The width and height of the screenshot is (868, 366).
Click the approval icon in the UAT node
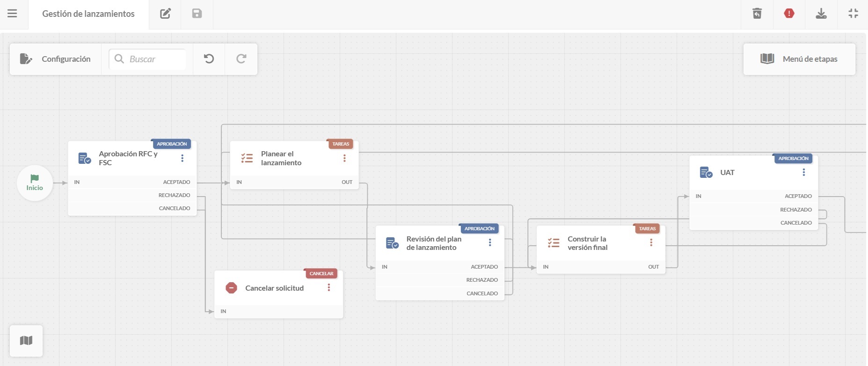point(706,173)
